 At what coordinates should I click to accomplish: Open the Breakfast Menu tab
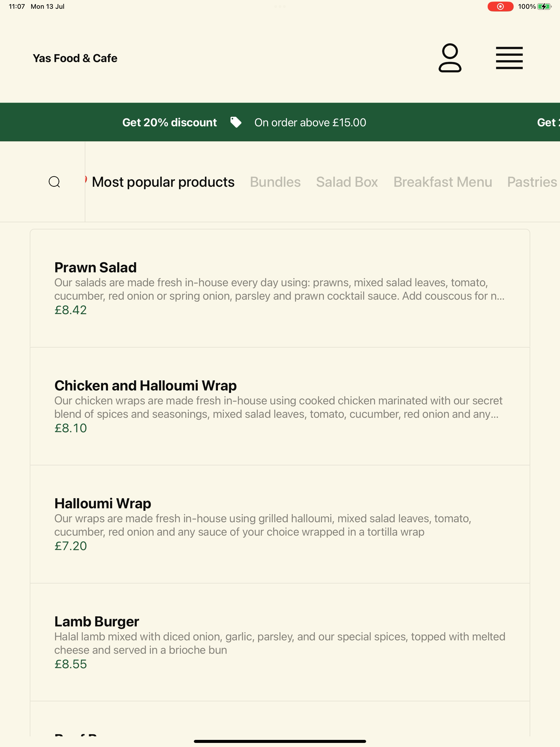click(443, 182)
